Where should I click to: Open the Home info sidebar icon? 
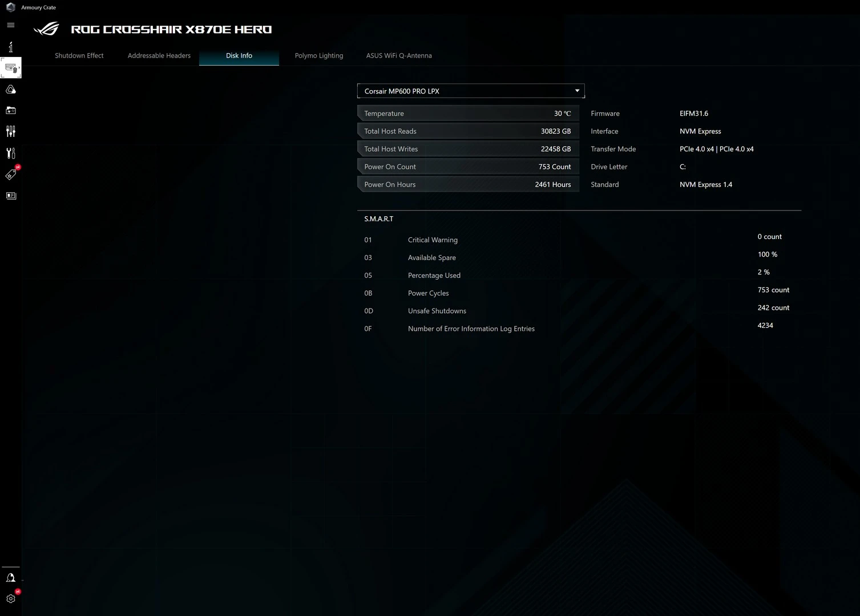[x=11, y=47]
